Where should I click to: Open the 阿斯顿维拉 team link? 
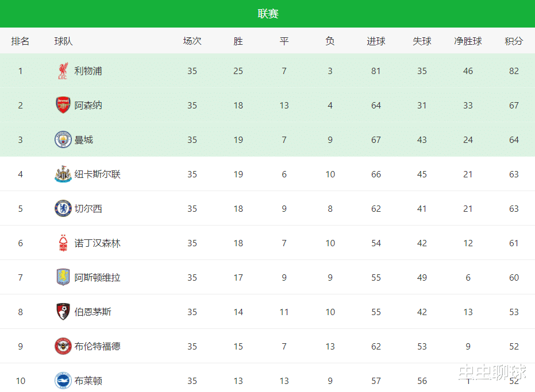point(97,278)
